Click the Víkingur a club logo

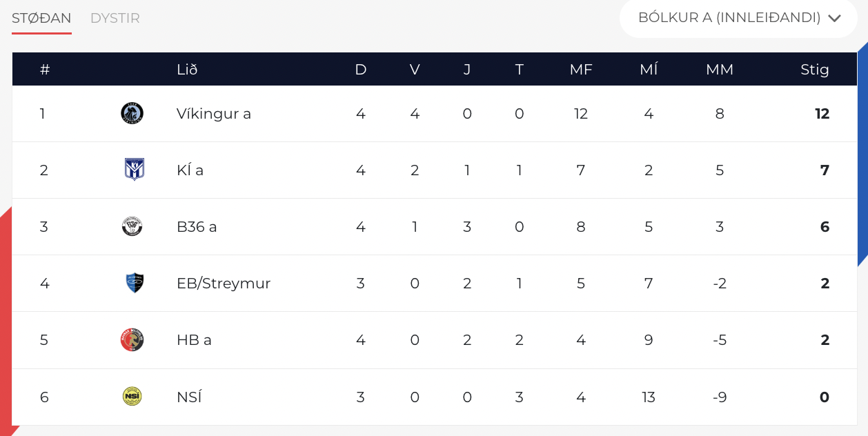pos(132,113)
